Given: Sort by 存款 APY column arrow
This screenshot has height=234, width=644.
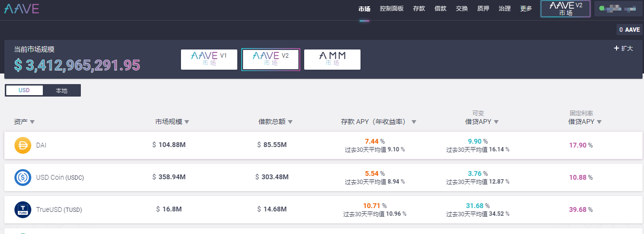Looking at the screenshot, I should (414, 122).
